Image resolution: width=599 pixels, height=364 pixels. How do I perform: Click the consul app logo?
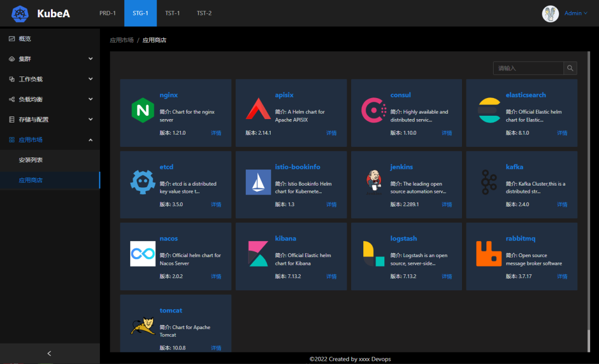pyautogui.click(x=374, y=110)
